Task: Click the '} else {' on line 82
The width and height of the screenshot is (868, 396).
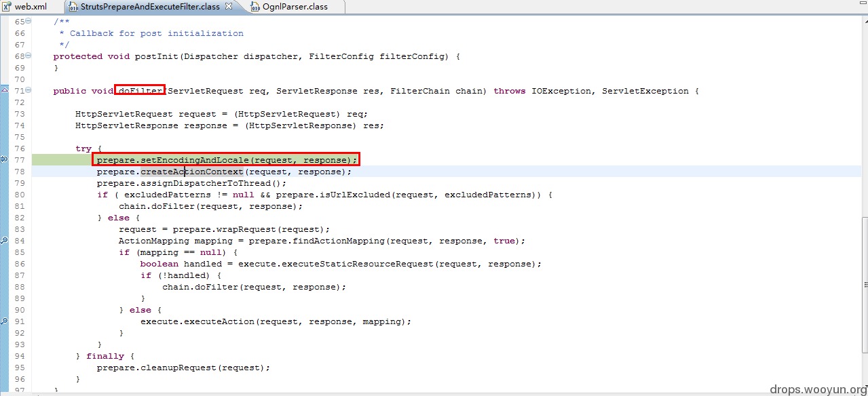Action: [118, 218]
